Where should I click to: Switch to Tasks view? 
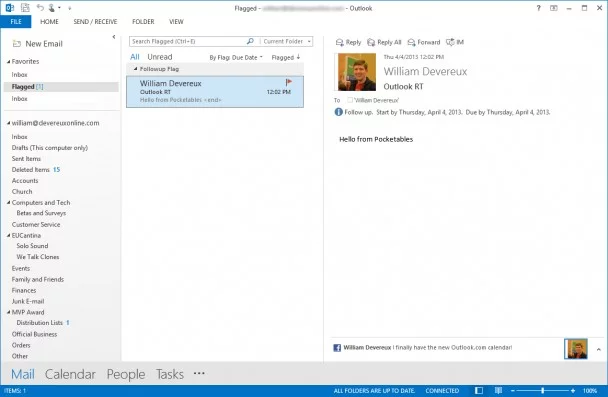coord(170,374)
